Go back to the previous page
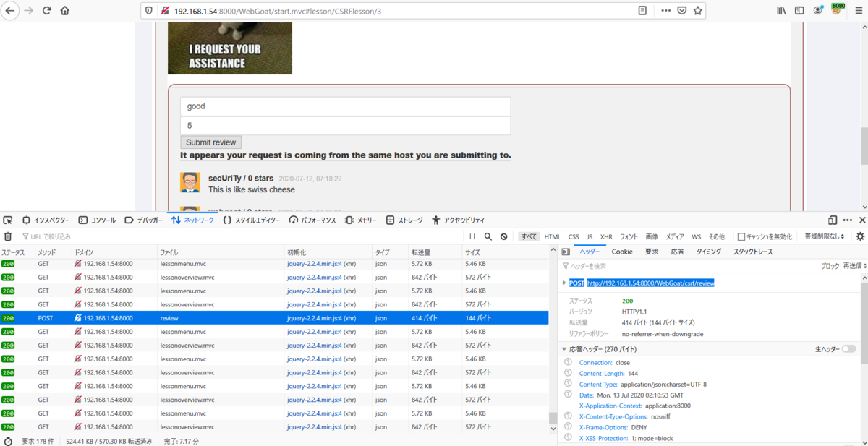868x446 pixels. click(10, 11)
